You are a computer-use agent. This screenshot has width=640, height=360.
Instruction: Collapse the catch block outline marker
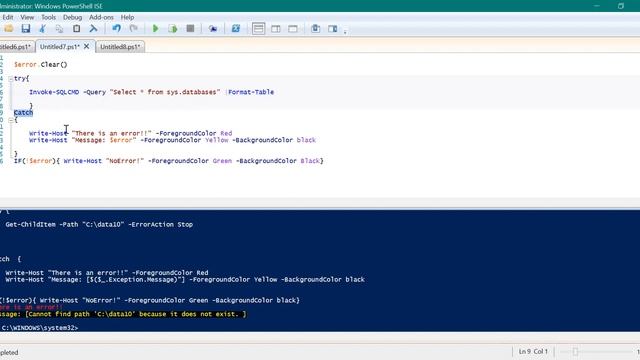tap(11, 120)
